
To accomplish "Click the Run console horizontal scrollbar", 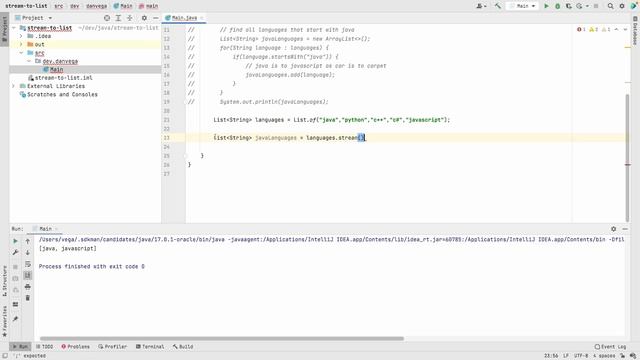I will [x=222, y=338].
